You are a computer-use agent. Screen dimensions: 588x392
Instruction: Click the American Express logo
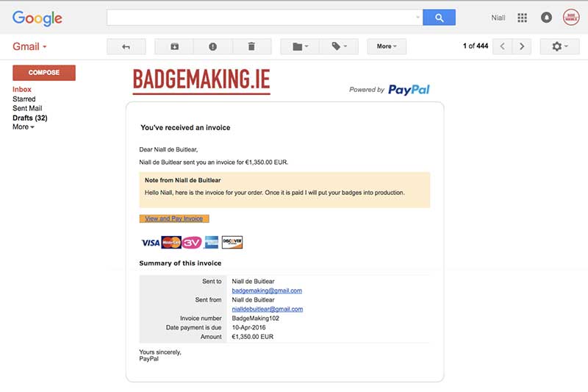(212, 242)
